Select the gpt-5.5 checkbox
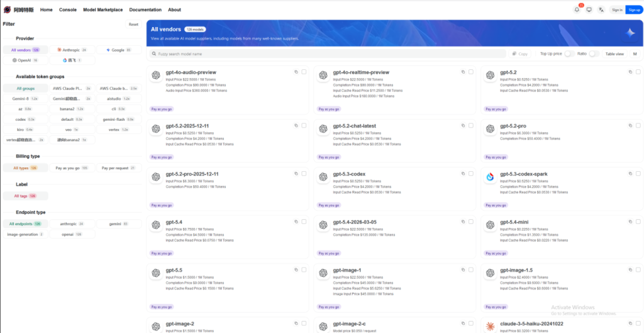 pos(304,269)
